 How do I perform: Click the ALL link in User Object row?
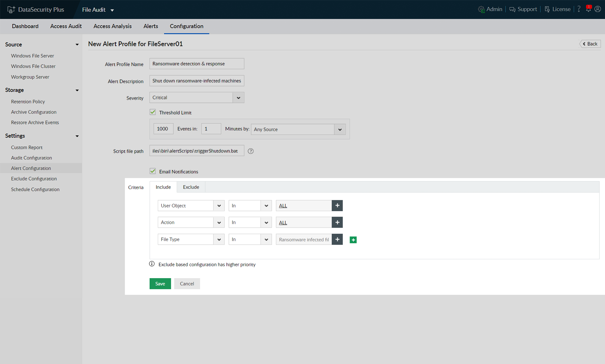pos(283,206)
